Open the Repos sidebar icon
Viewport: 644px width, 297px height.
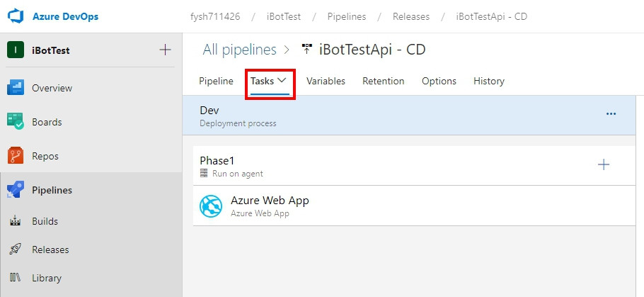[x=16, y=156]
